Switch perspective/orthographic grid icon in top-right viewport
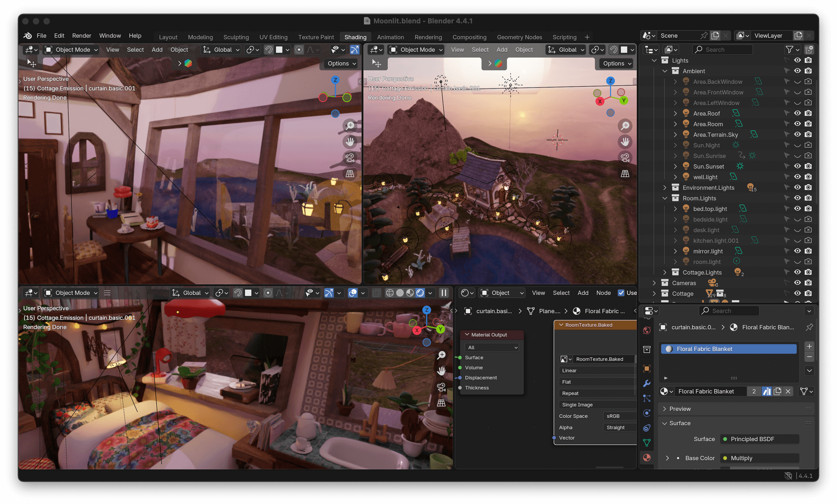837x504 pixels. 625,174
